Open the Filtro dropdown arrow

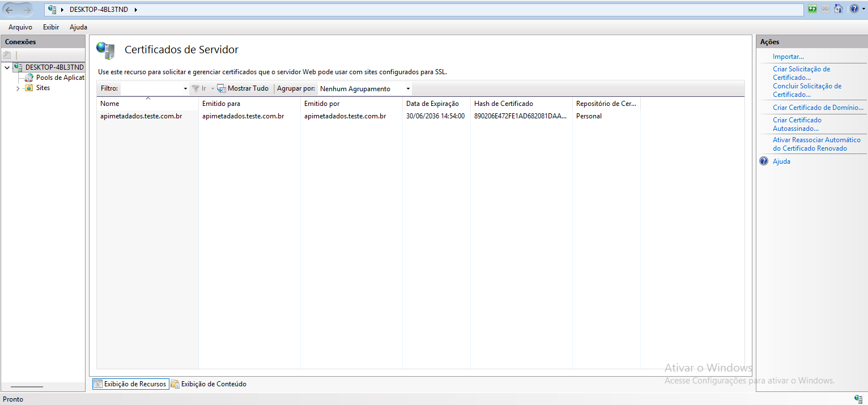point(185,89)
